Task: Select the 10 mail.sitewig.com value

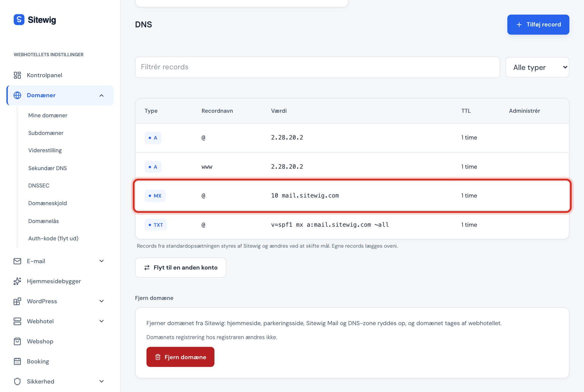Action: pyautogui.click(x=305, y=196)
